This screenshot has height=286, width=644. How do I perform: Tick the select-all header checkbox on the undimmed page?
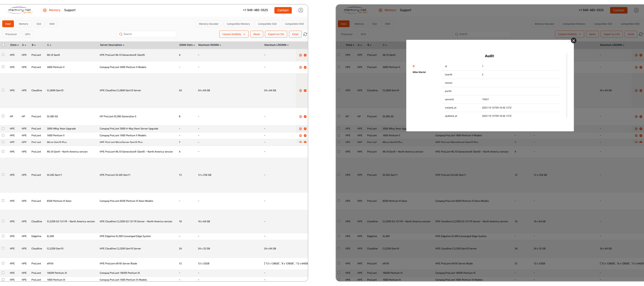[3, 45]
